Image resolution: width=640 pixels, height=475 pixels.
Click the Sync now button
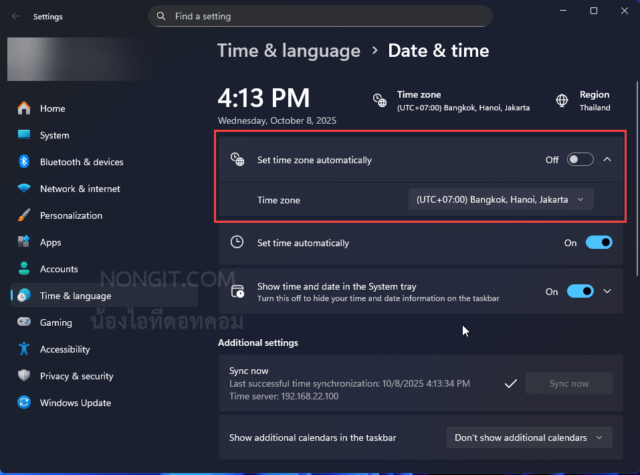pyautogui.click(x=569, y=383)
